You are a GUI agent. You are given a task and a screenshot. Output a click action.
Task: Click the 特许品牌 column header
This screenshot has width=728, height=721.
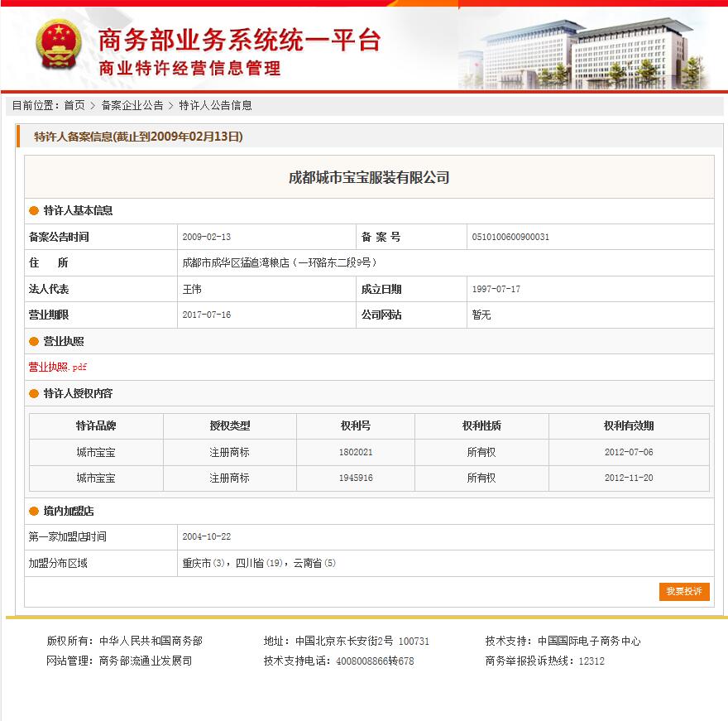(96, 426)
